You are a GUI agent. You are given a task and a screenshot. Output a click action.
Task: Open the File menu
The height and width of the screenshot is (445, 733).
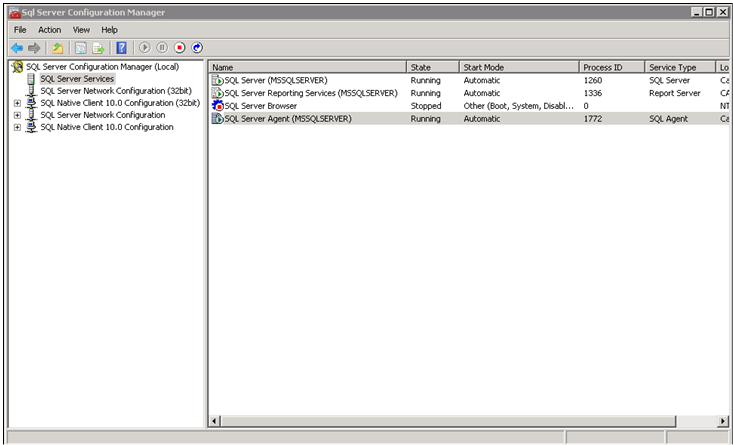(20, 30)
